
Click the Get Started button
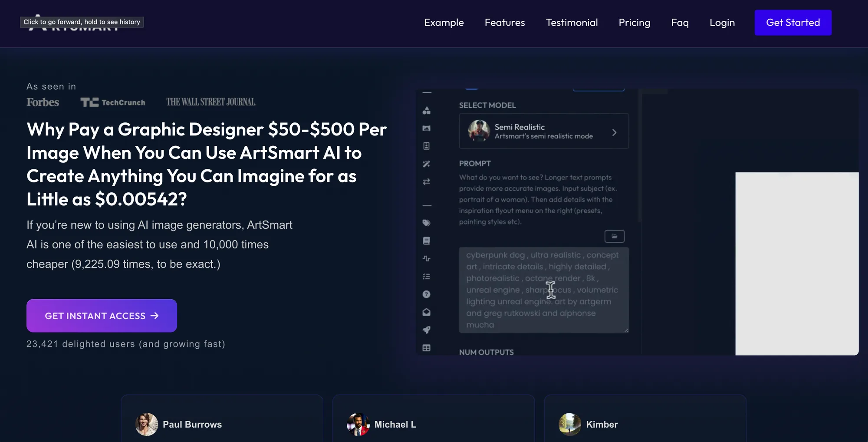[793, 23]
